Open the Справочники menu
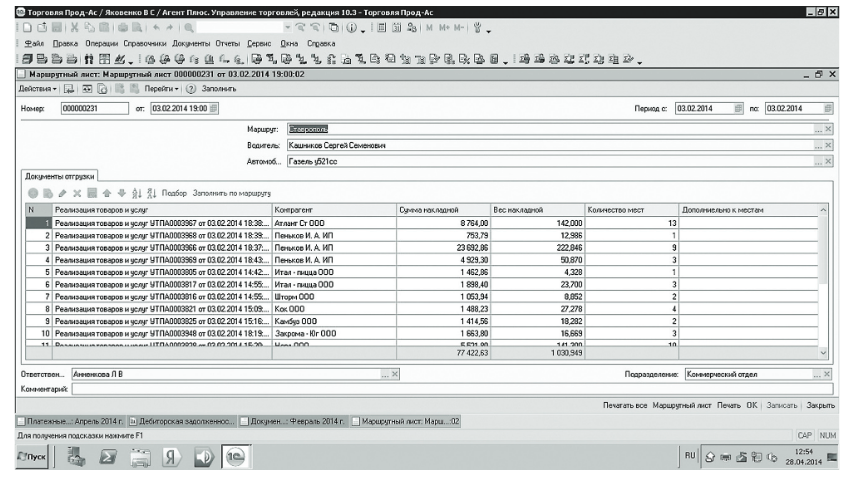859x478 pixels. pyautogui.click(x=145, y=44)
